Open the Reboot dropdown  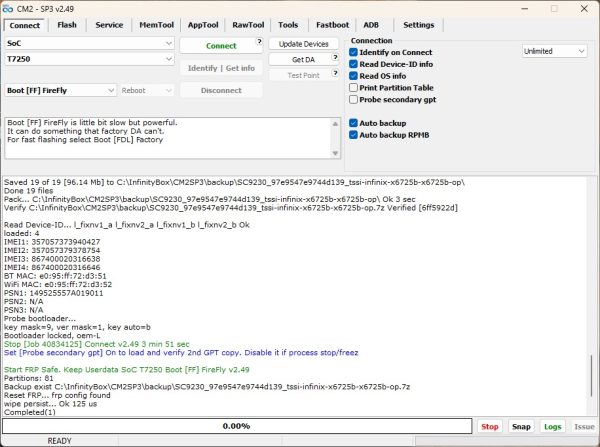coord(147,90)
